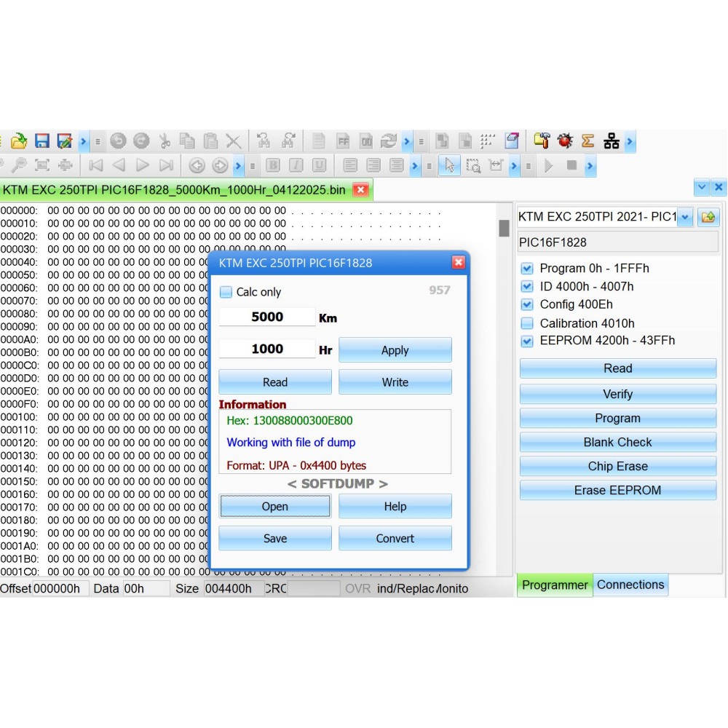The image size is (728, 728).
Task: Click Save button in KTM dialog
Action: 275,538
